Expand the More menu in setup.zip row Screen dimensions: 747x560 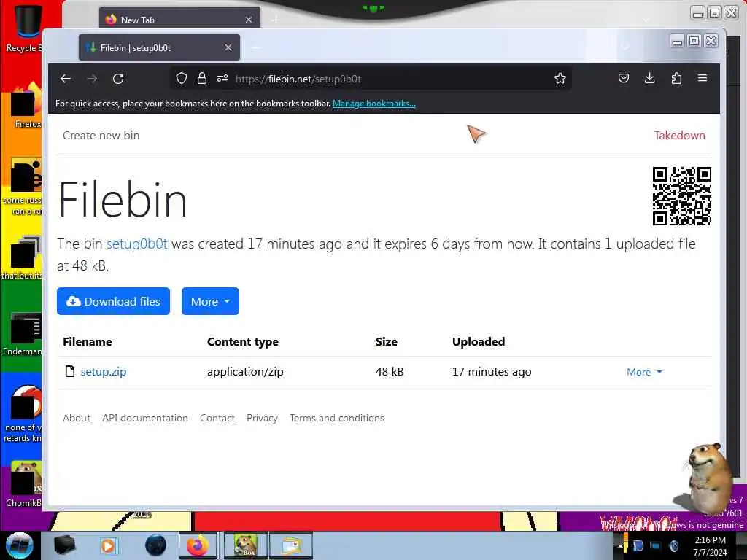click(644, 371)
